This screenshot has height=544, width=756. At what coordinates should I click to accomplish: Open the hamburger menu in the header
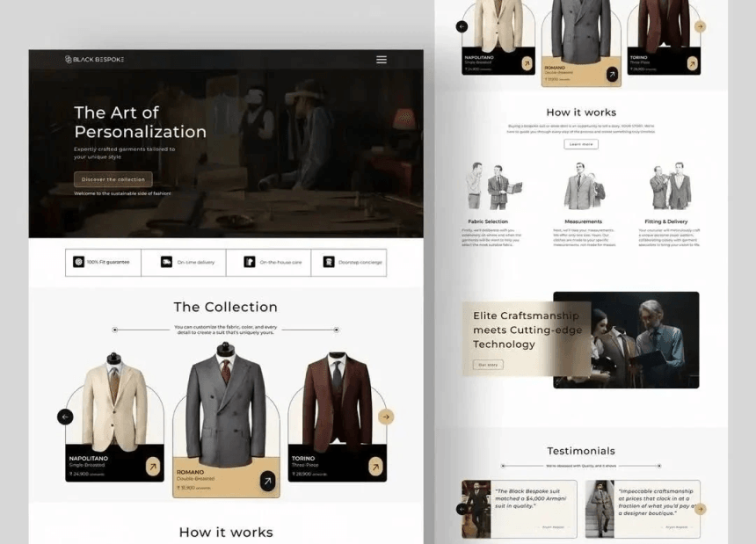381,60
